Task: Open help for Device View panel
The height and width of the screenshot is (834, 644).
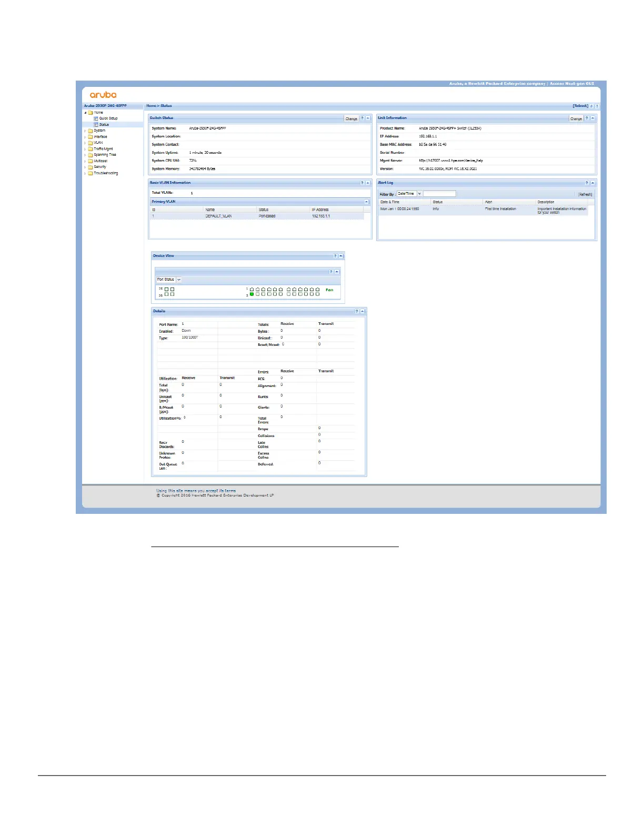Action: click(x=335, y=256)
